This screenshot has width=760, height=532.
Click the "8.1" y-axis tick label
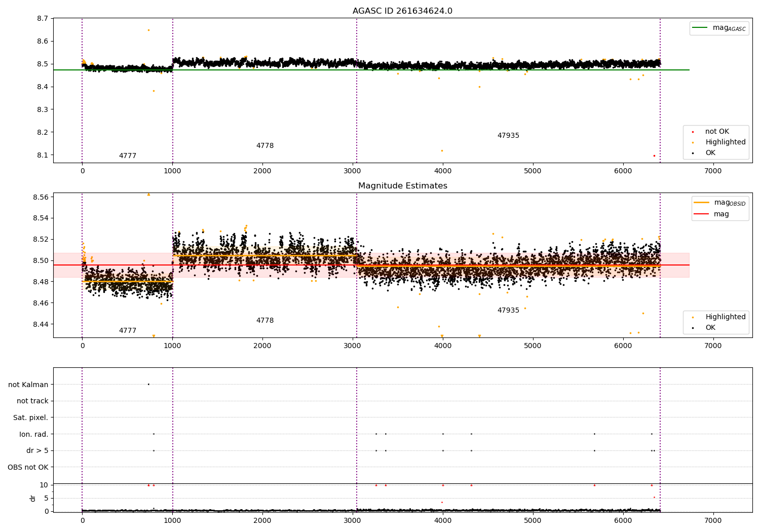(42, 156)
